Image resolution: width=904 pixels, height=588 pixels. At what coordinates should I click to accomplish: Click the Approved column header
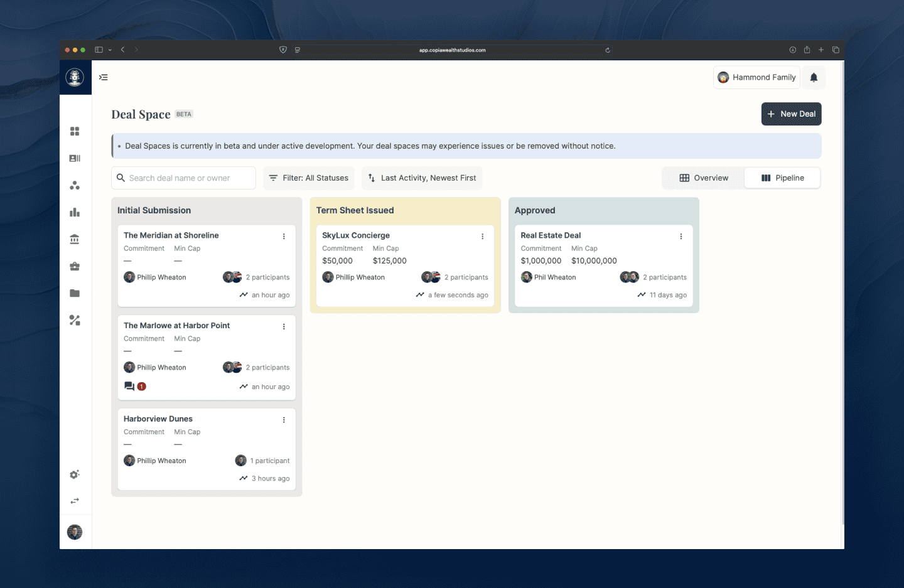pos(535,210)
